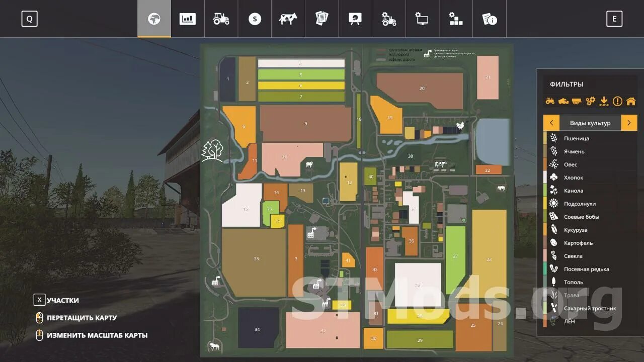Screen dimensions: 644x362
Task: Click the horse icon at map corner
Action: [x=214, y=346]
